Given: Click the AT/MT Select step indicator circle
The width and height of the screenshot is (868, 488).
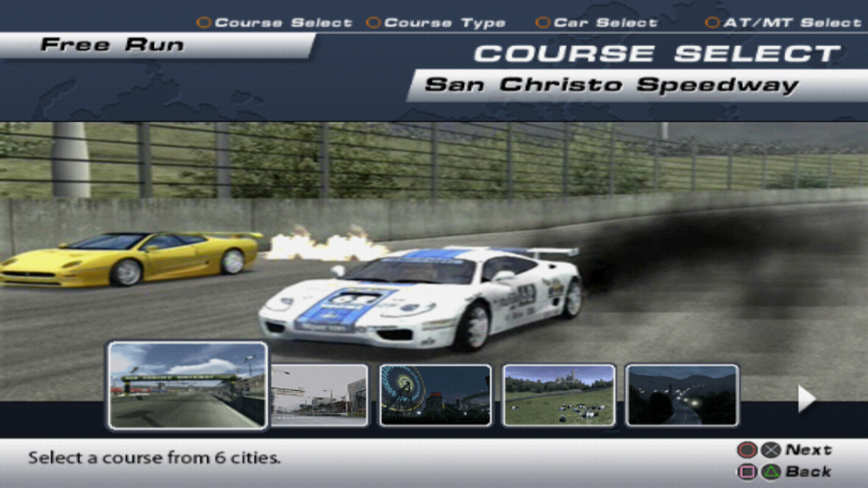Looking at the screenshot, I should click(x=712, y=22).
